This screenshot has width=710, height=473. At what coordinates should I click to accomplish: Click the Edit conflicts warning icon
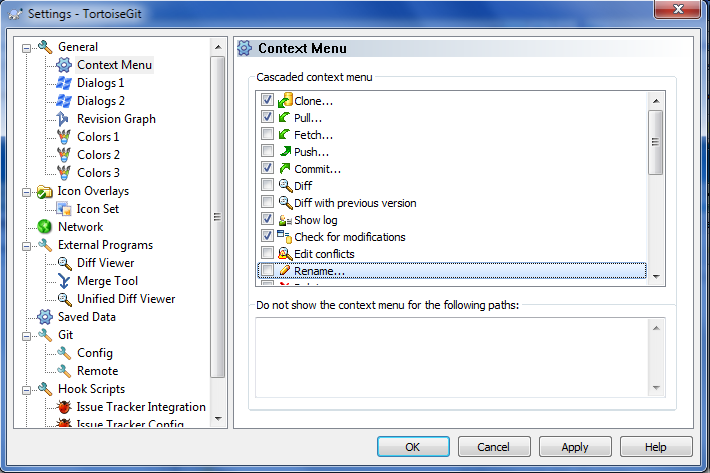(285, 253)
